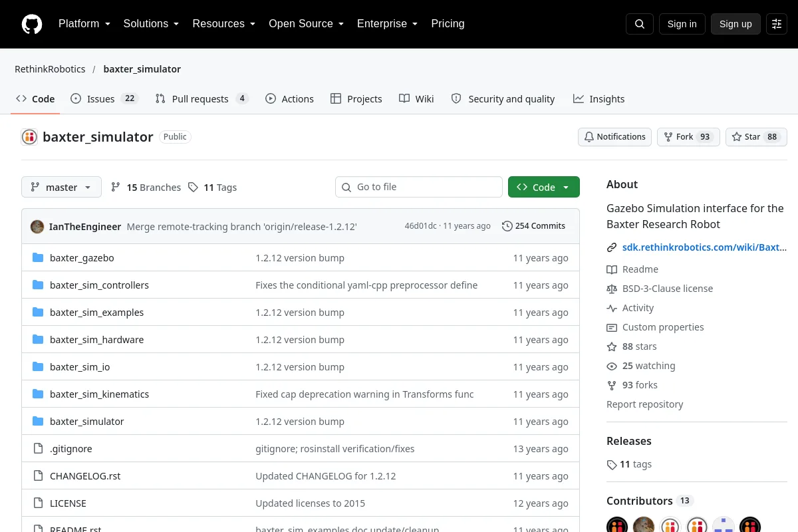Expand the Platform menu
798x532 pixels.
click(x=85, y=24)
